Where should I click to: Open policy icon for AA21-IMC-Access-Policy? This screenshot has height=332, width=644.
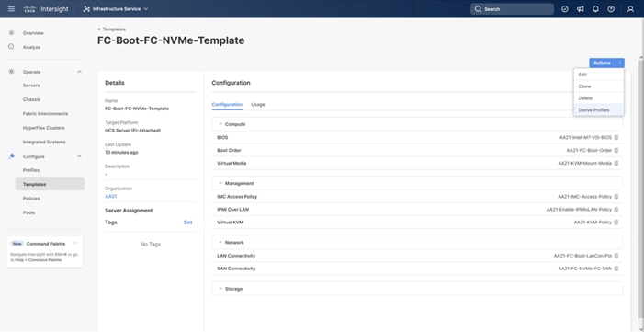[616, 197]
